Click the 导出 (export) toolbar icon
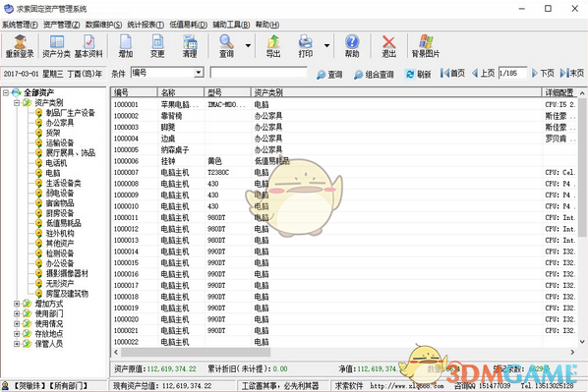The width and height of the screenshot is (588, 392). tap(273, 46)
